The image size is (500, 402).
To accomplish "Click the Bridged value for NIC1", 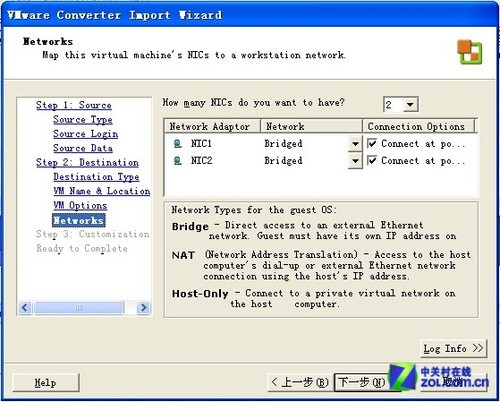I will [283, 144].
